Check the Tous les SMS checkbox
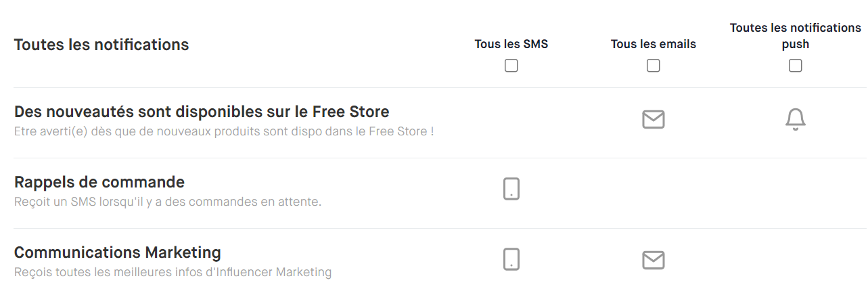This screenshot has width=868, height=289. (x=511, y=66)
